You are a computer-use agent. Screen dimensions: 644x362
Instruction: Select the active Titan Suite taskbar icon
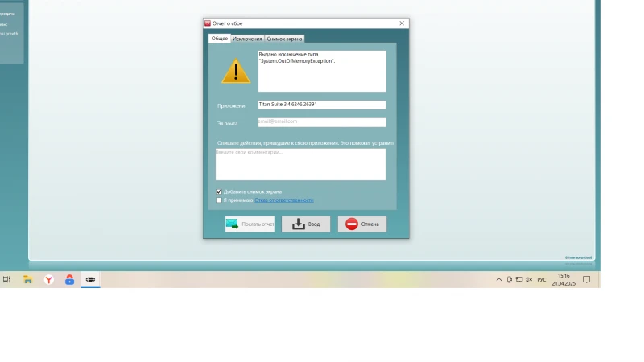tap(90, 279)
